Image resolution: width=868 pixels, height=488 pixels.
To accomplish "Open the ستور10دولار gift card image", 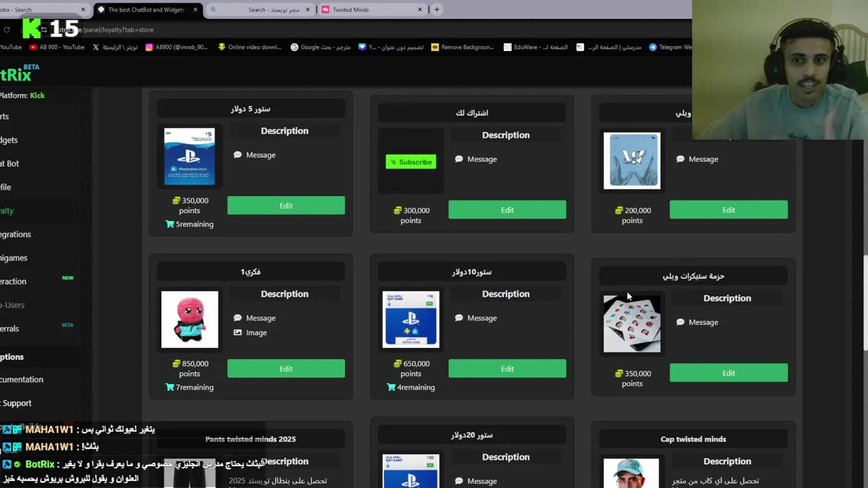I will coord(411,319).
